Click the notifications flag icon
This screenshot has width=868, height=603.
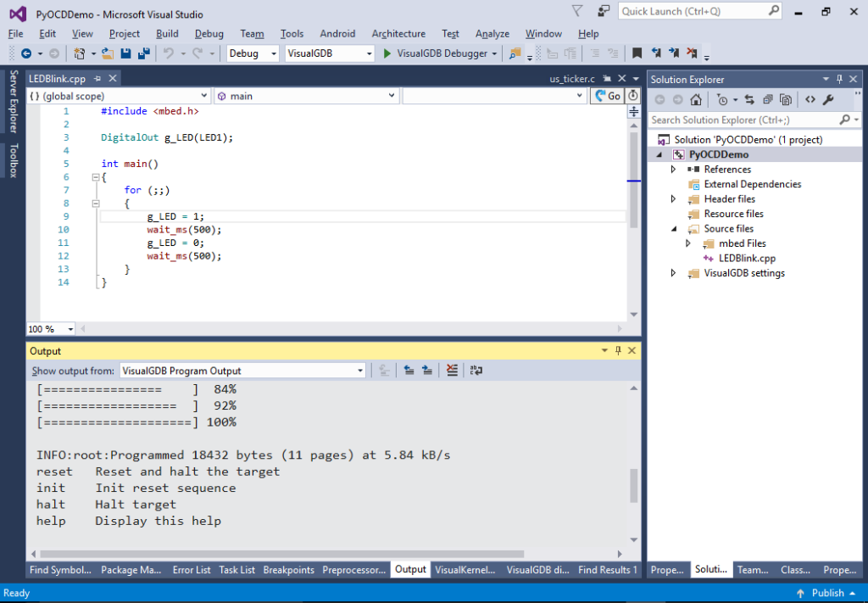(x=577, y=11)
